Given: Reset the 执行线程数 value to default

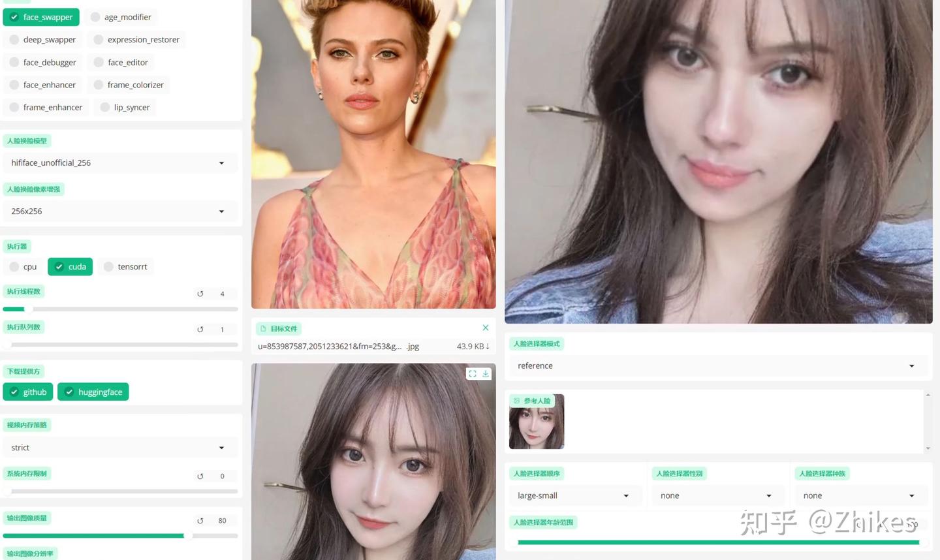Looking at the screenshot, I should tap(200, 294).
